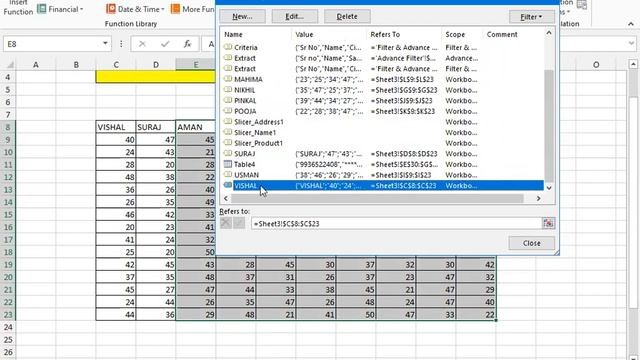Click the Select All corner triangle
This screenshot has height=360, width=640.
10,64
